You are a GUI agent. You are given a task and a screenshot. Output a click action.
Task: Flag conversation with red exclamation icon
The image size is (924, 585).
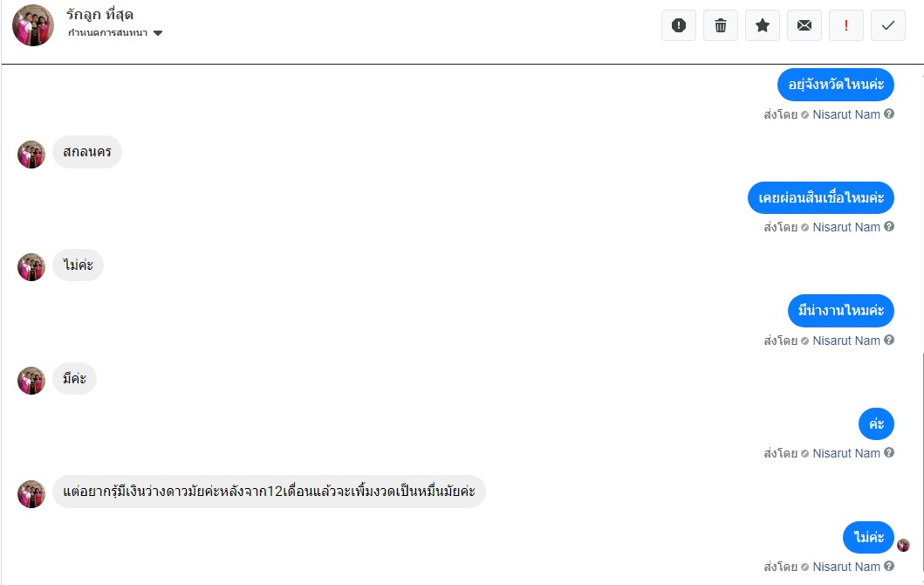(x=846, y=25)
